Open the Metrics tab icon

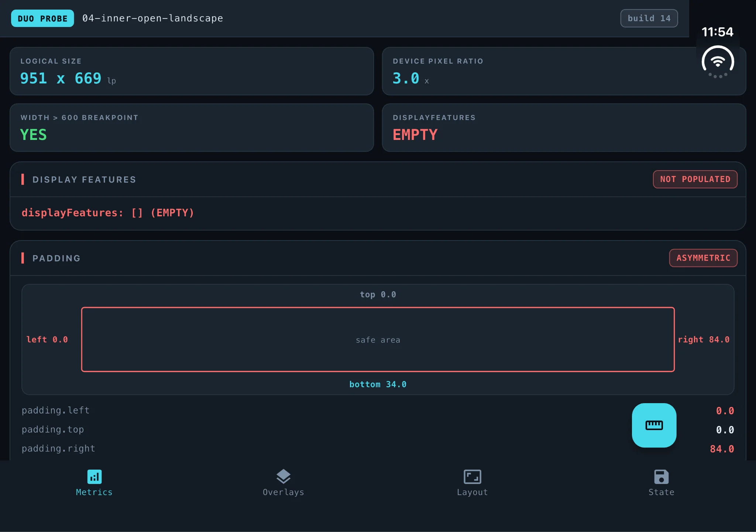pyautogui.click(x=94, y=477)
